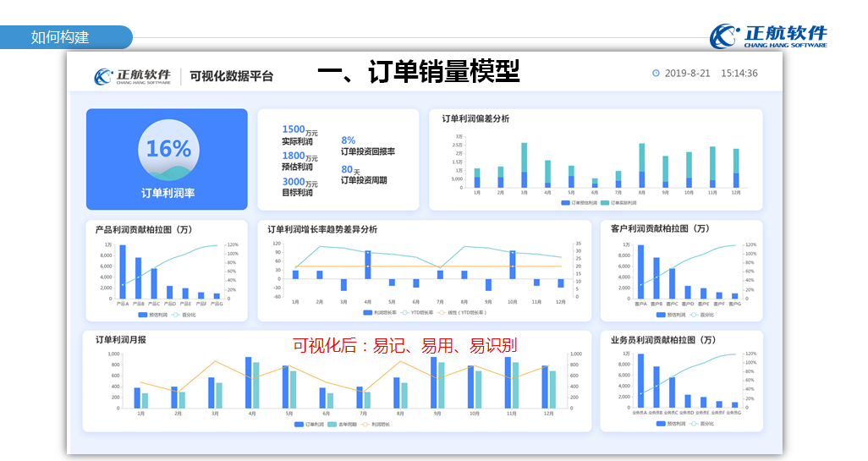Toggle 百分比 legend in 产品利润贡献柏拉图 chart
Viewport: 868px width, 461px height.
click(x=179, y=315)
